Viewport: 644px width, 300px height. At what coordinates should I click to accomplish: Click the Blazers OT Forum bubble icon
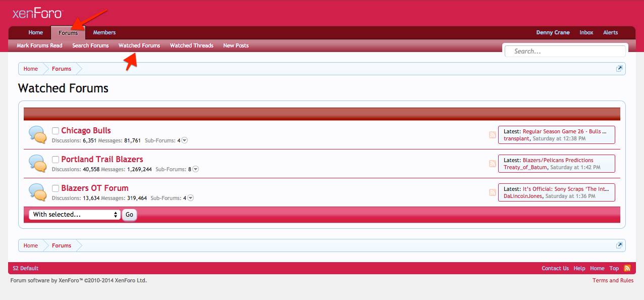pos(38,192)
